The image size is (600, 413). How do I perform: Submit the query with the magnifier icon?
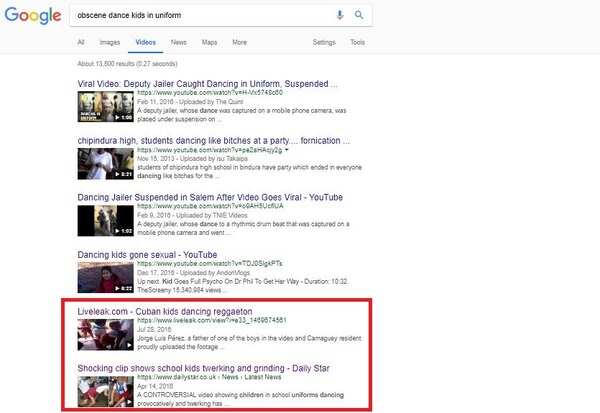click(x=359, y=15)
